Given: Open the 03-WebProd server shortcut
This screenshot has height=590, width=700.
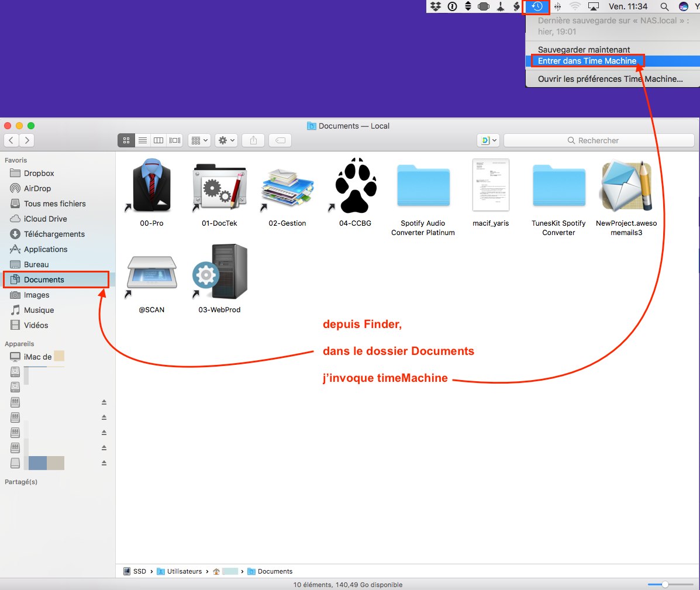Looking at the screenshot, I should [220, 273].
